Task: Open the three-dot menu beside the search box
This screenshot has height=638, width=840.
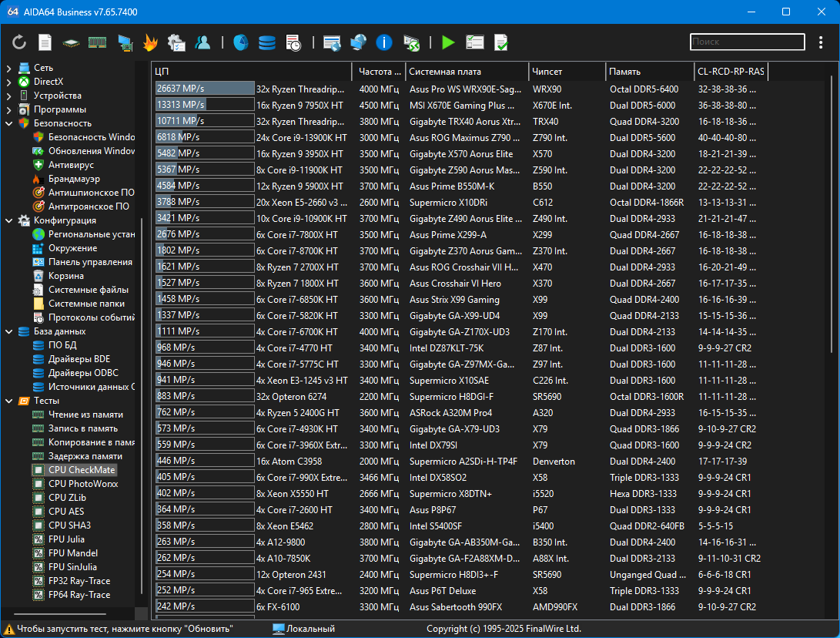Action: click(x=821, y=42)
